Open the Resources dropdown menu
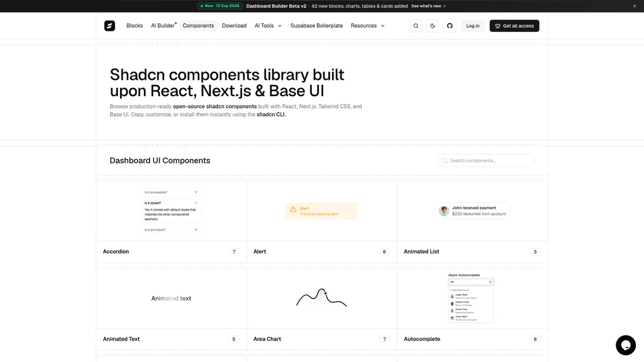 [367, 26]
